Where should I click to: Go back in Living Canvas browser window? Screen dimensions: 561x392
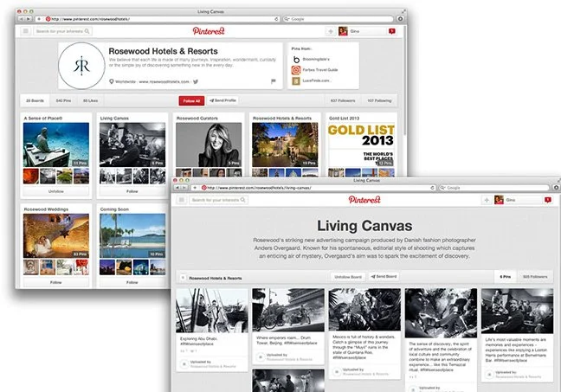click(177, 188)
